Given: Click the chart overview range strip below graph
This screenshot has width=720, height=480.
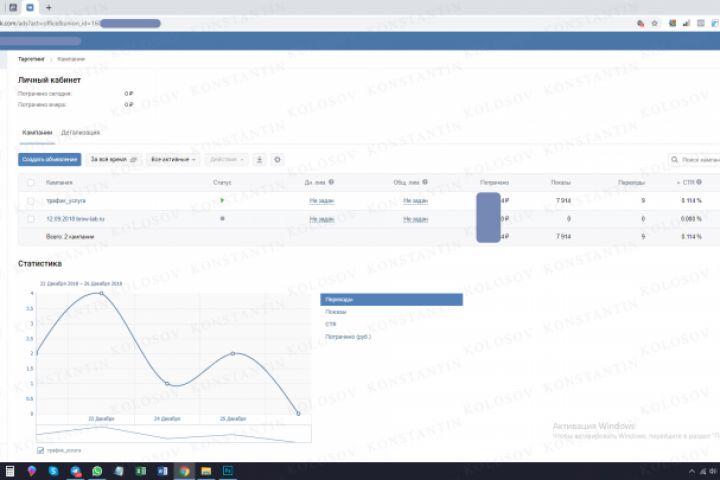Looking at the screenshot, I should [x=174, y=434].
